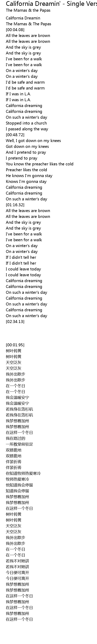Click the Chinese line '一所教堂前驻足'
The height and width of the screenshot is (644, 97).
[x=19, y=444]
